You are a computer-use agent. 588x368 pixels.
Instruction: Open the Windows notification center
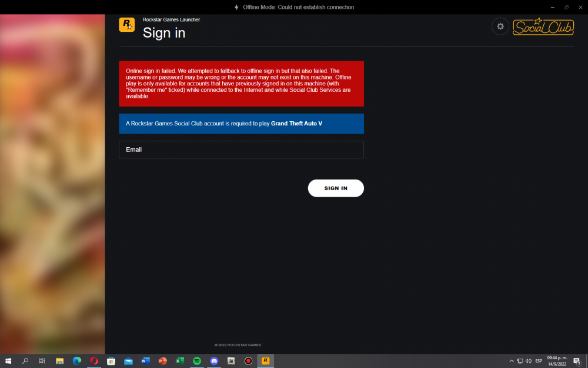tap(577, 362)
